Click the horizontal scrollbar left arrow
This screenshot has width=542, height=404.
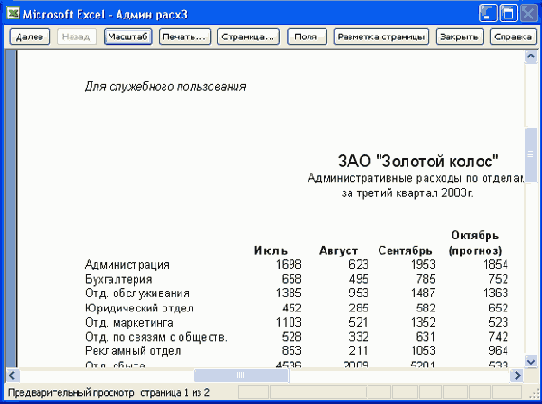13,375
